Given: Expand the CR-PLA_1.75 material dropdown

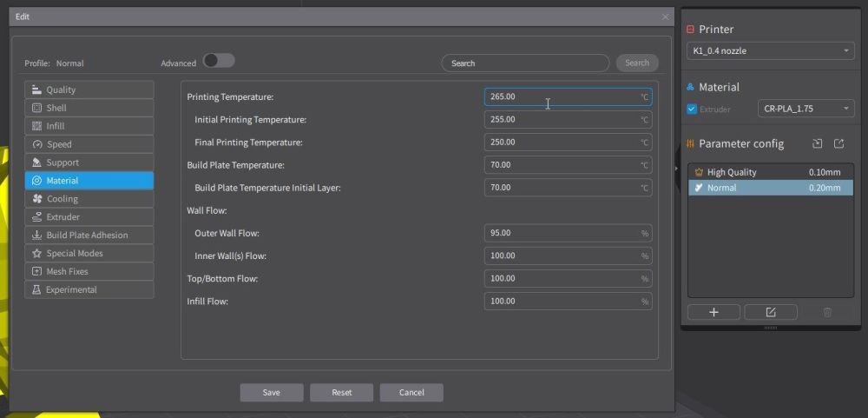Looking at the screenshot, I should [x=806, y=109].
